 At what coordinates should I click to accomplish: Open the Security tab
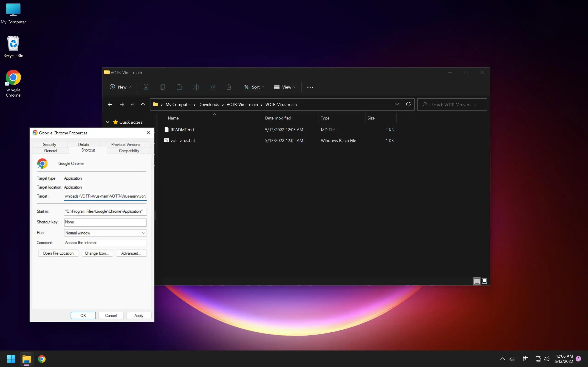coord(49,145)
